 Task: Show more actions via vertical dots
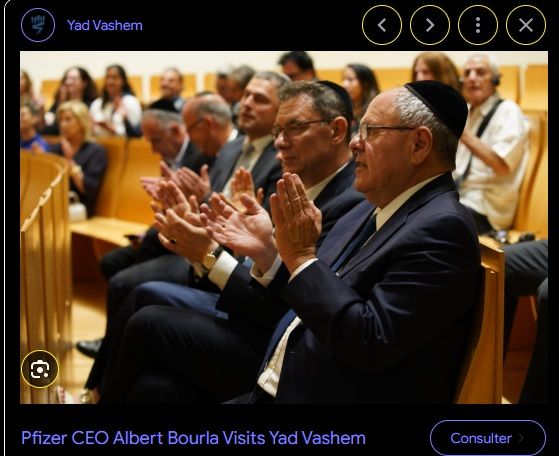point(478,25)
